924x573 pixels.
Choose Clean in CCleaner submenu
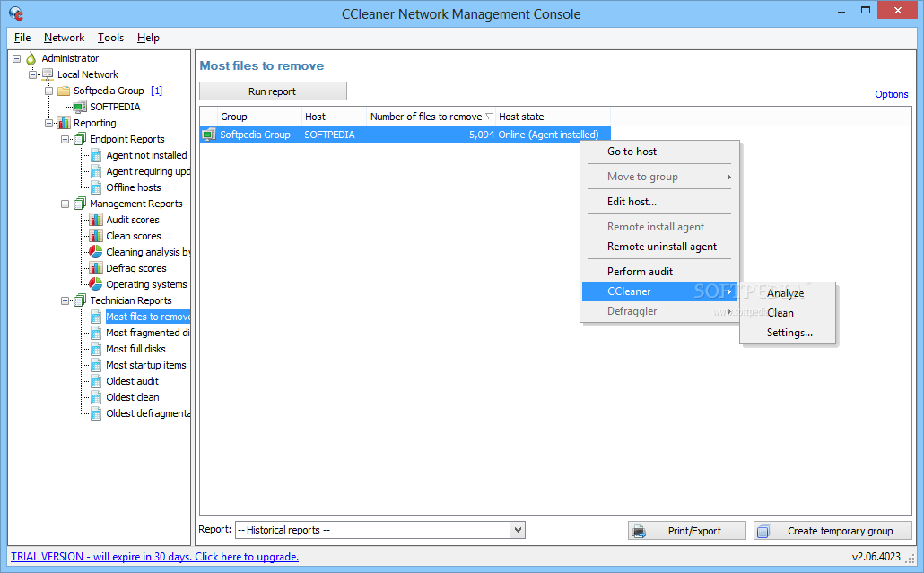click(788, 313)
